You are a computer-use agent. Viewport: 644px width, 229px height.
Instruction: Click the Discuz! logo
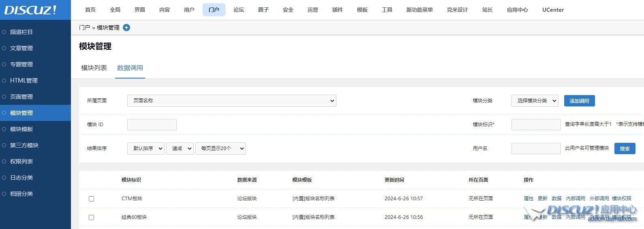[31, 10]
